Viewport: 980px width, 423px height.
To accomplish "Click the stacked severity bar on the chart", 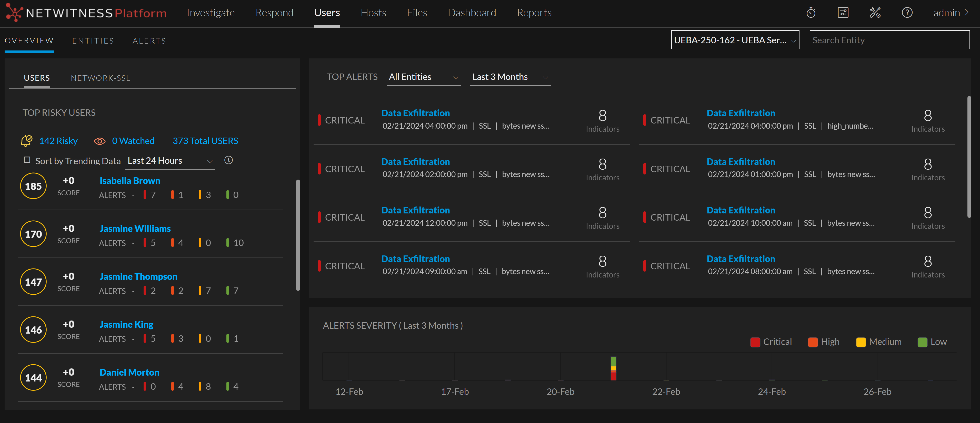I will (613, 368).
